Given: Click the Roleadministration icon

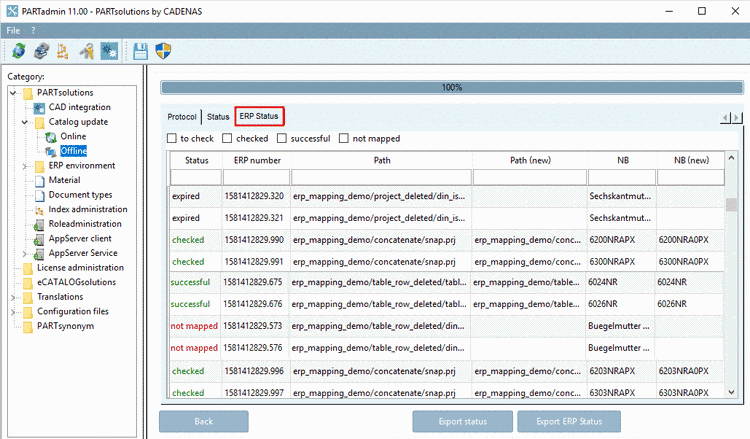Looking at the screenshot, I should 39,225.
